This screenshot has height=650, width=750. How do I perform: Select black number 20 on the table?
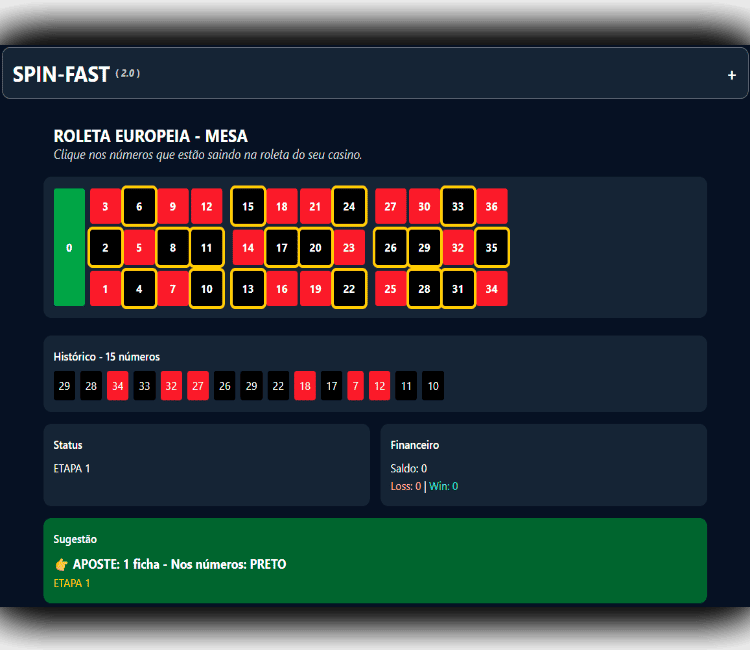coord(315,247)
